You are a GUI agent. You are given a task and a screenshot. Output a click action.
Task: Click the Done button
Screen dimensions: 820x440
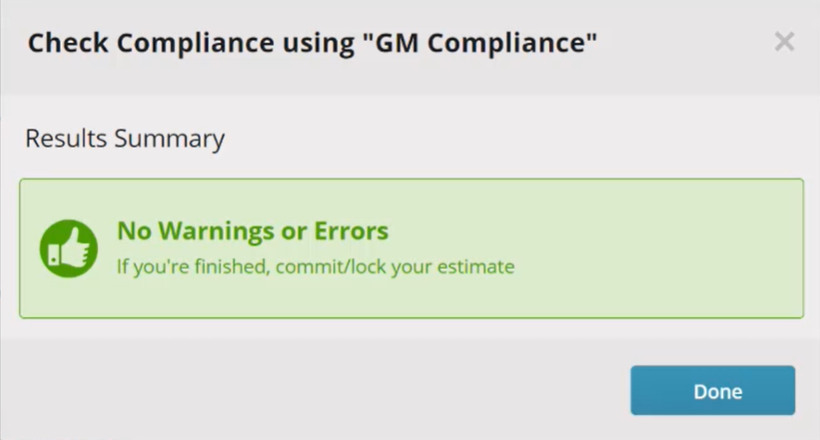[712, 390]
